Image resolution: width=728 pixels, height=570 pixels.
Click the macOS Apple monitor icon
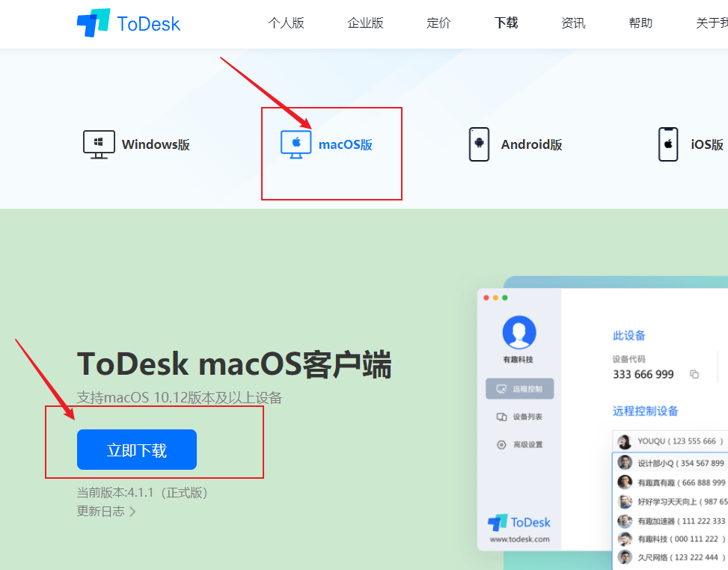(296, 144)
